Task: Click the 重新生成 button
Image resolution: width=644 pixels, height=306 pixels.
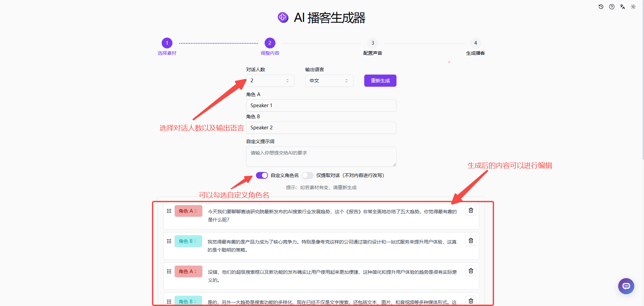Action: coord(380,81)
